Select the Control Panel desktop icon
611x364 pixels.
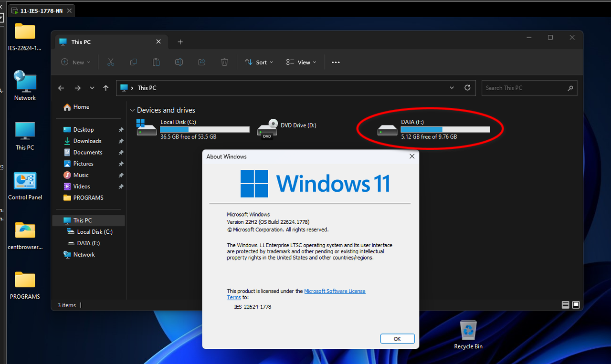(25, 186)
